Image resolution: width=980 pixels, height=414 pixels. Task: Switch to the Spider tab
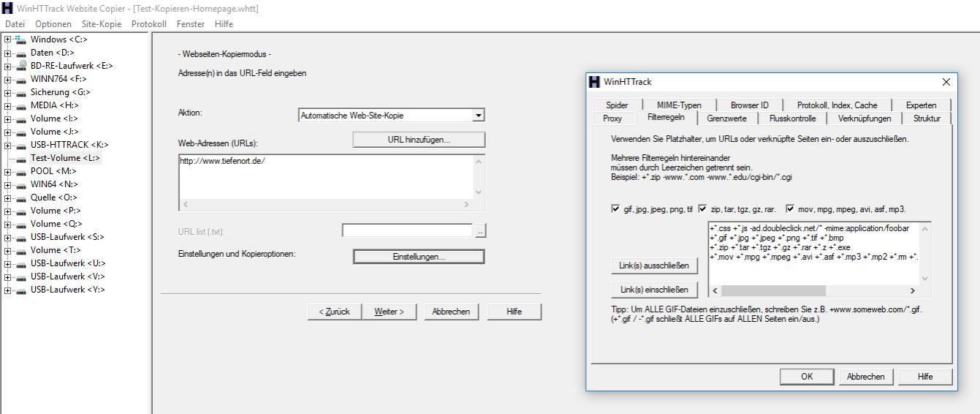(617, 105)
